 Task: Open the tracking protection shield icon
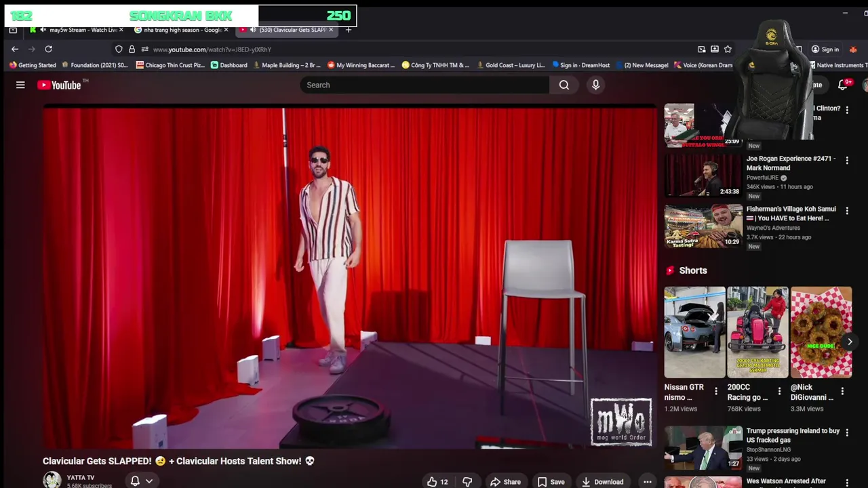[x=119, y=49]
